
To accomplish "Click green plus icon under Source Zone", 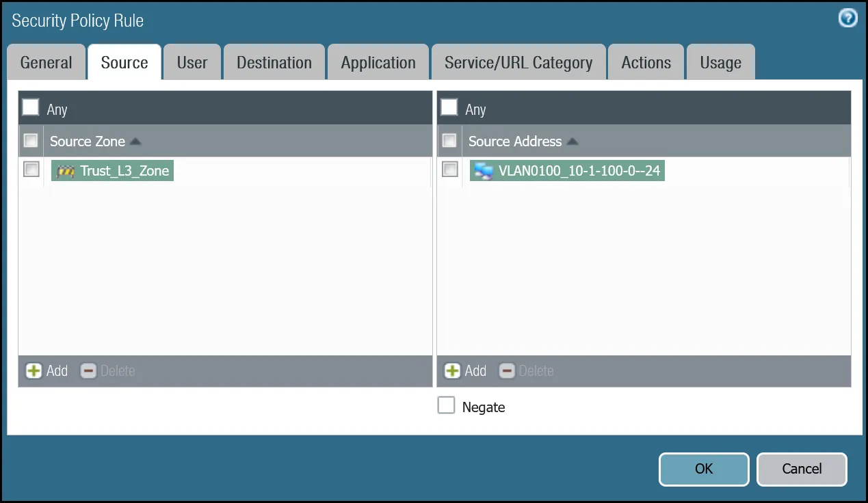I will 34,371.
